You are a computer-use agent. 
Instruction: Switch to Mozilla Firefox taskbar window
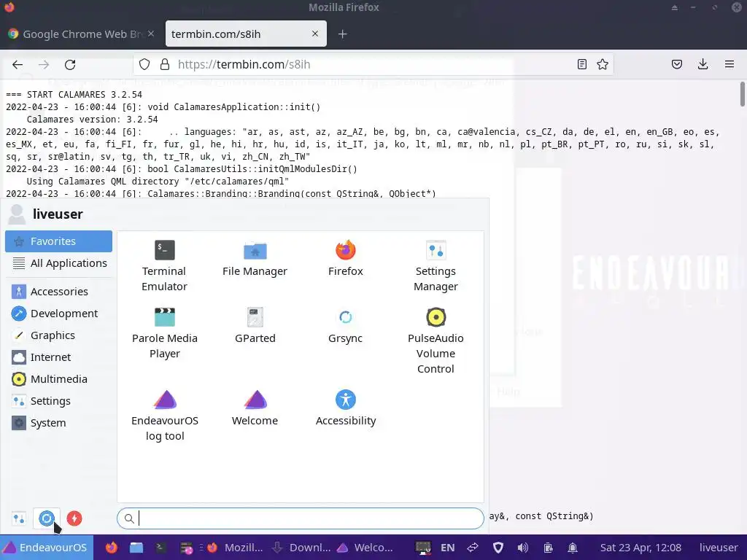[234, 548]
